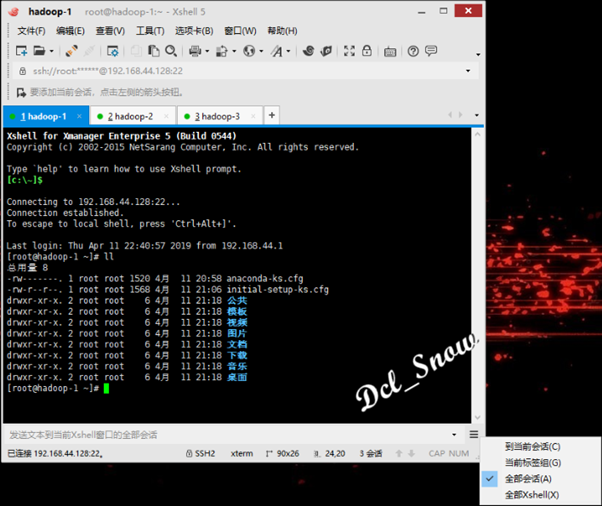The height and width of the screenshot is (506, 602).
Task: Expand the Print dropdown arrow
Action: pyautogui.click(x=207, y=51)
